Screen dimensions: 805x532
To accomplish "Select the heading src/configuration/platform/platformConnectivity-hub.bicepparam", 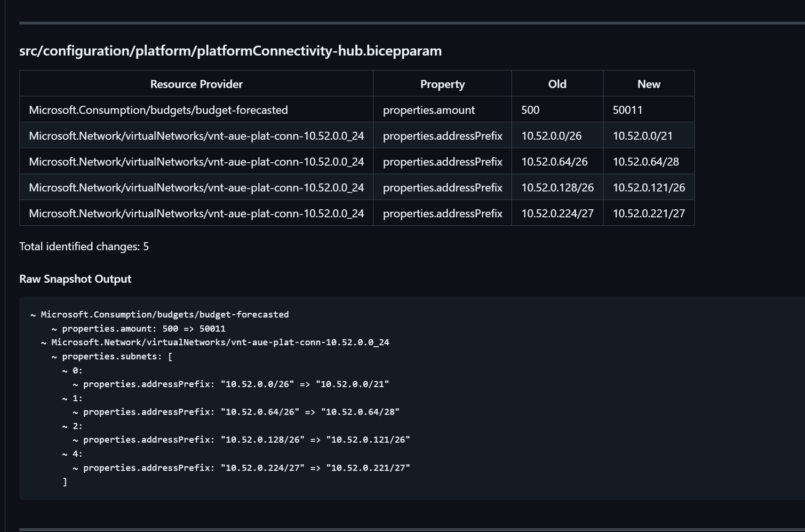I will (230, 51).
